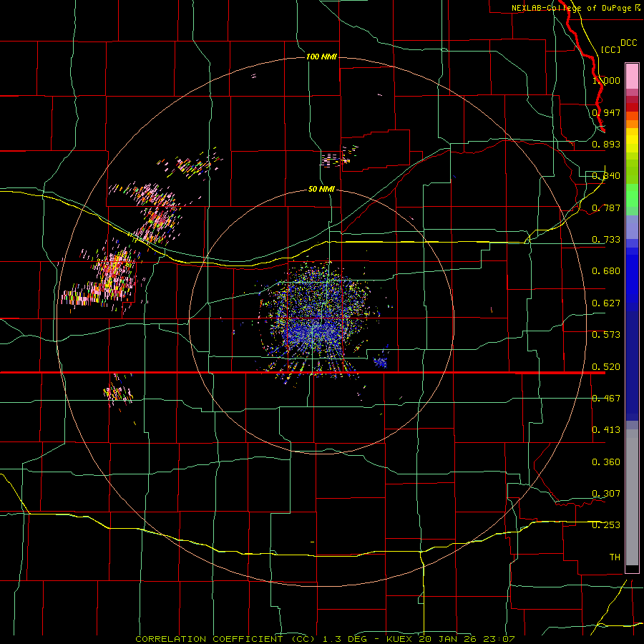Click the [CC] units label

[x=611, y=49]
